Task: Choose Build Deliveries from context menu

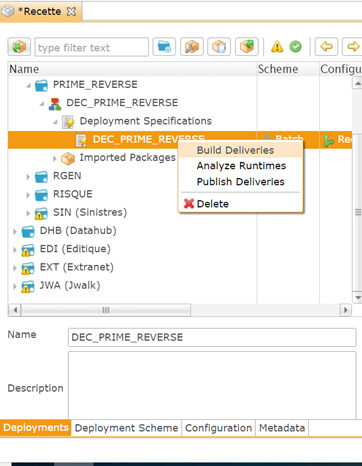Action: pos(235,150)
